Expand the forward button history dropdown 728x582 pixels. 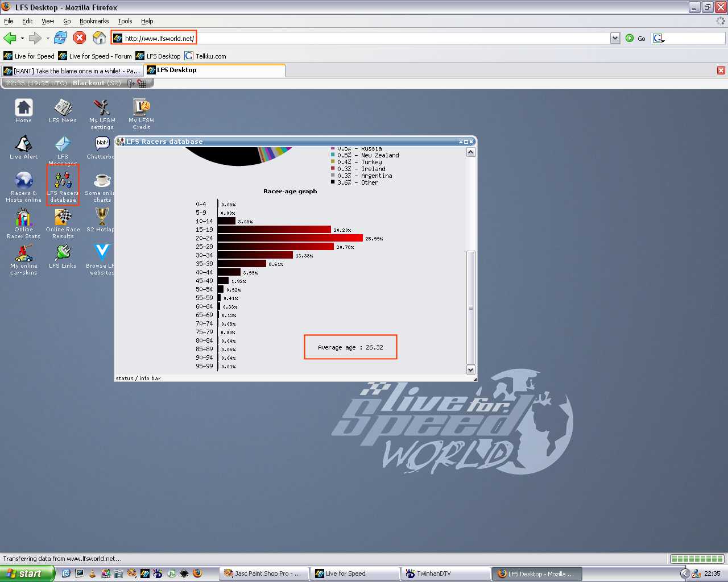coord(48,38)
